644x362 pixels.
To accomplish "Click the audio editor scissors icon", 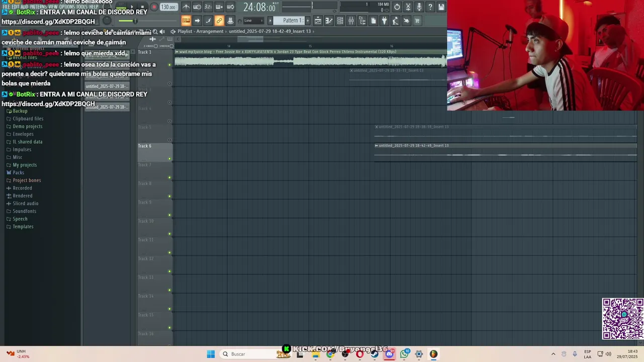I will [408, 7].
